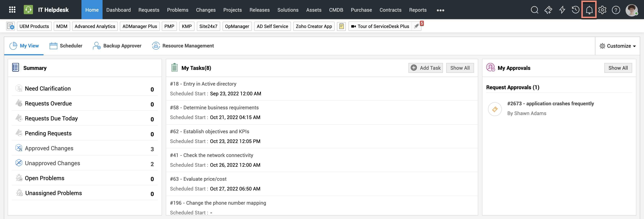Expand the Customize dropdown

click(x=618, y=46)
